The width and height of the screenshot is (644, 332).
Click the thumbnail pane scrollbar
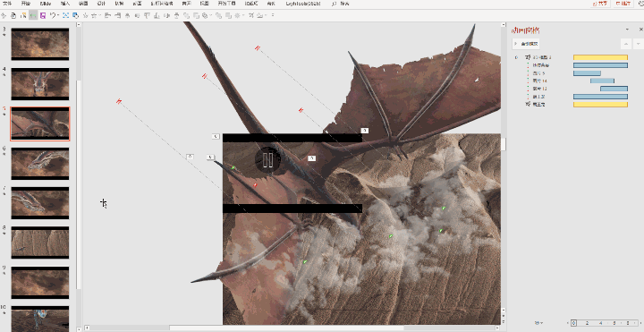click(78, 185)
